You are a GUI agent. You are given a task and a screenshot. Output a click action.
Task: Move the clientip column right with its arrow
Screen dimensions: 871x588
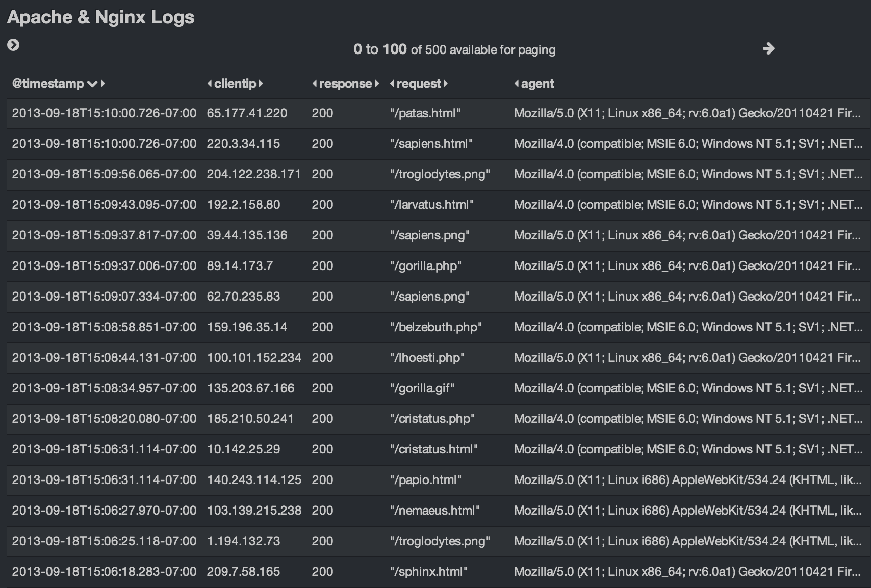[261, 83]
